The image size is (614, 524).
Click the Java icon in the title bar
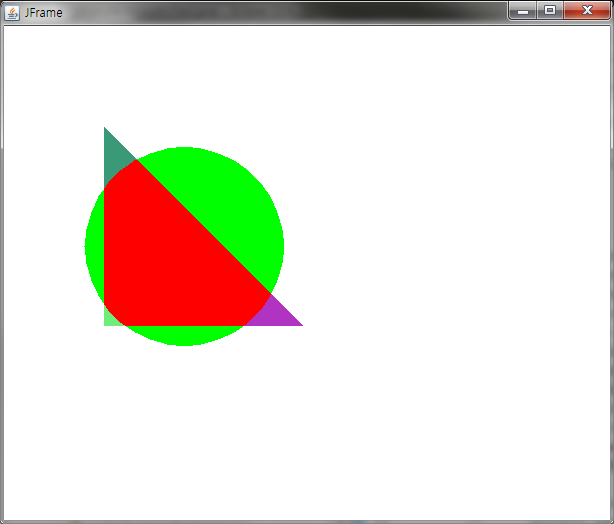pos(12,13)
